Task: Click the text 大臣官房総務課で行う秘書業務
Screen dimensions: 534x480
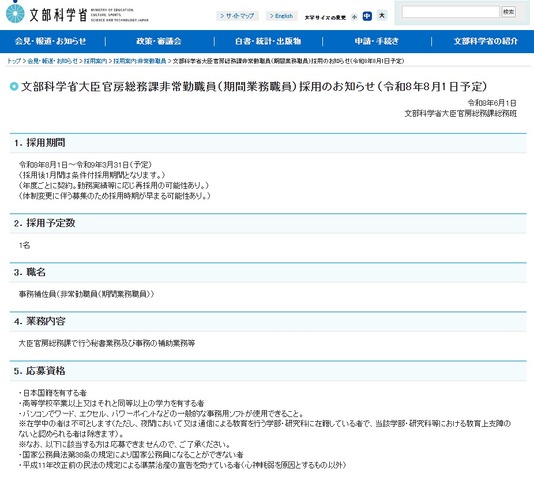Action: 107,343
